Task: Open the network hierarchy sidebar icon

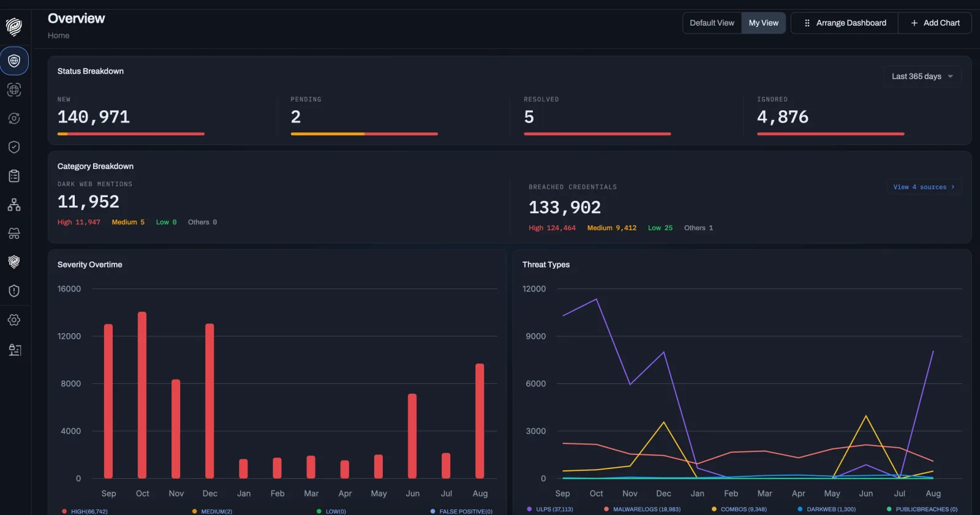Action: [14, 205]
